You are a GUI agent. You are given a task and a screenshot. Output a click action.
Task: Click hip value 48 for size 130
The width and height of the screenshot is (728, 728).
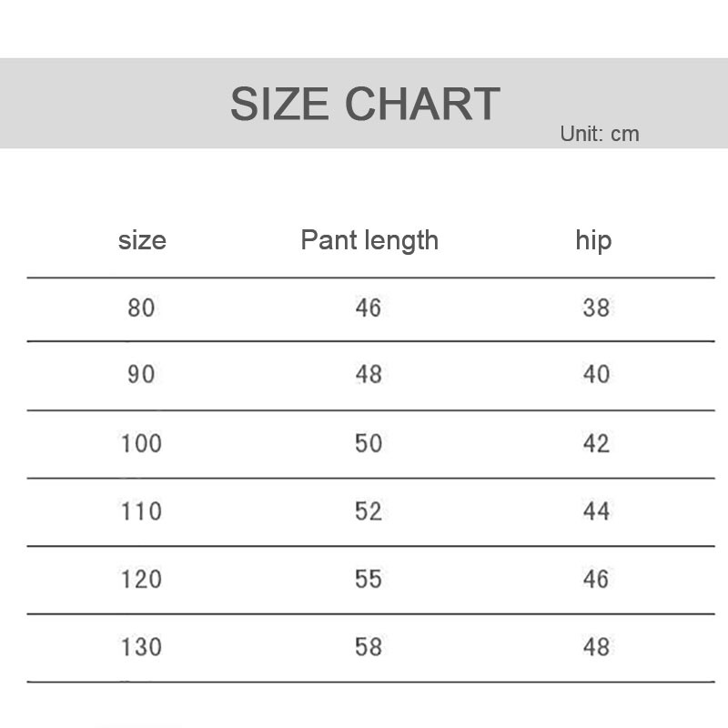596,647
